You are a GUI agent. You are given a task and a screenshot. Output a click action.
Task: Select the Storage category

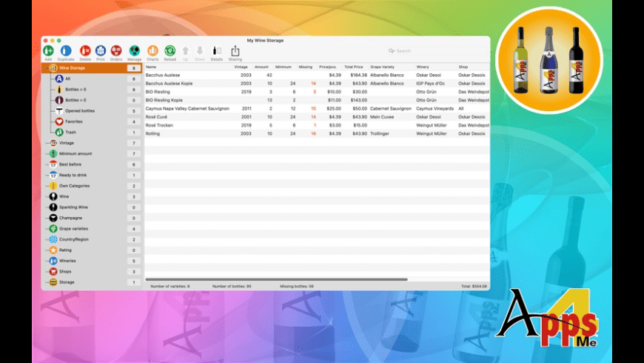pos(92,282)
